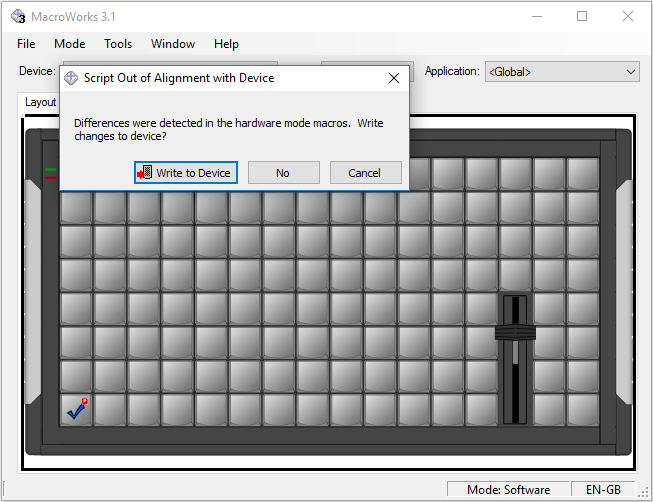
Task: Maximize the MacroWorks window
Action: point(582,16)
